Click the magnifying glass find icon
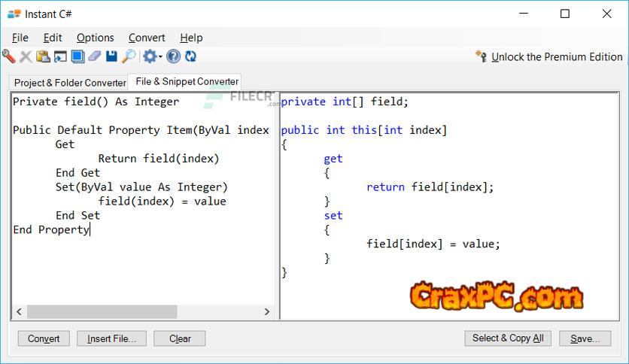629x364 pixels. pyautogui.click(x=129, y=56)
